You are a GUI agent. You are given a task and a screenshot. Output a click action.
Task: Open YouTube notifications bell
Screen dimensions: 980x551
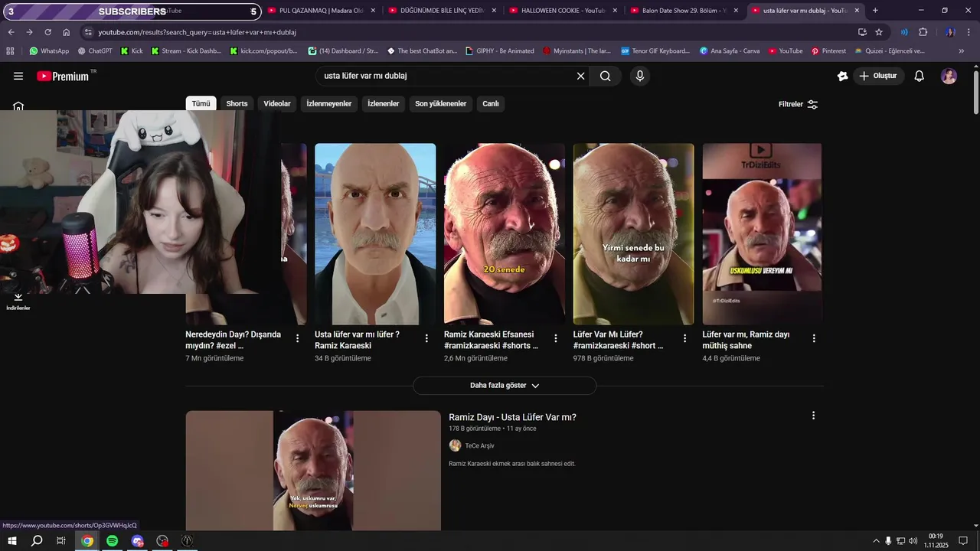point(920,76)
